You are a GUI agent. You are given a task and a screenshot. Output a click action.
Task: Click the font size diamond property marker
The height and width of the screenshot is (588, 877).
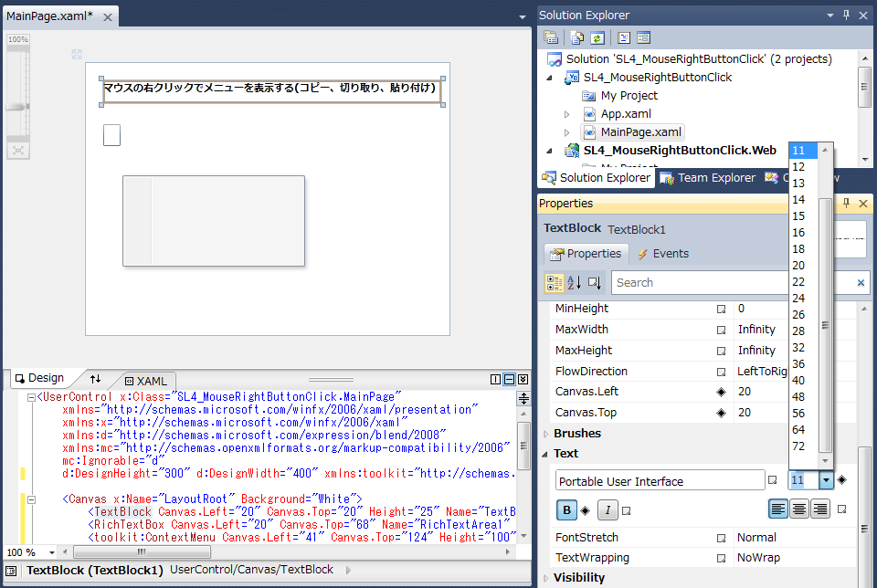pyautogui.click(x=841, y=479)
